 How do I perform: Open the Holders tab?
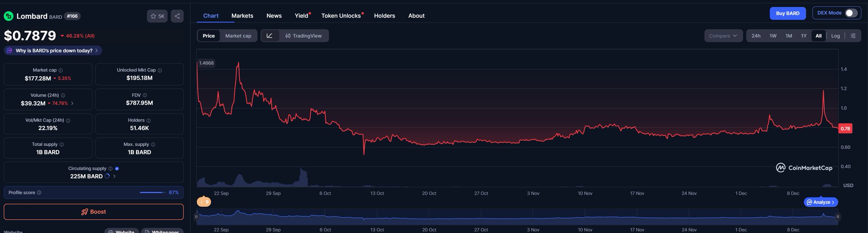pyautogui.click(x=384, y=16)
